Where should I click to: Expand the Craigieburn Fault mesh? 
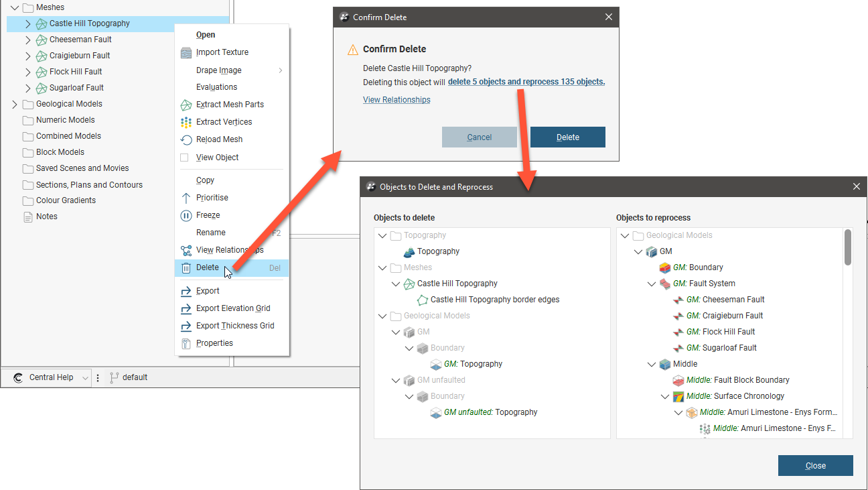point(27,56)
